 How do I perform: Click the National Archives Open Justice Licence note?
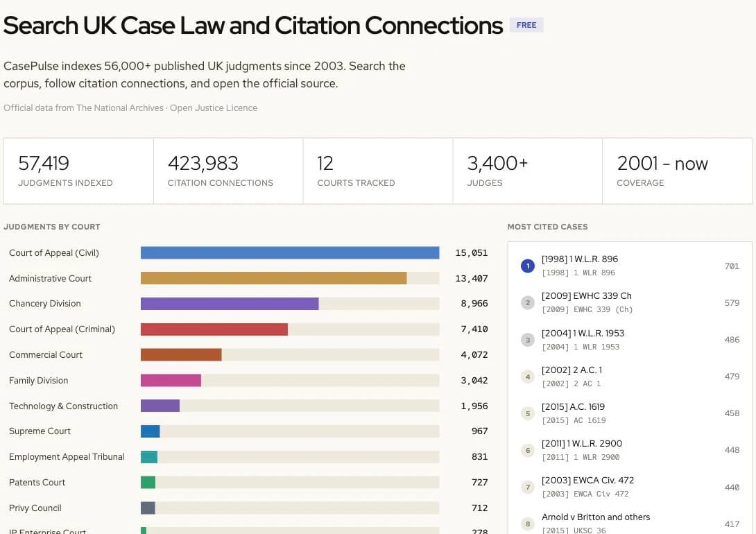coord(130,108)
